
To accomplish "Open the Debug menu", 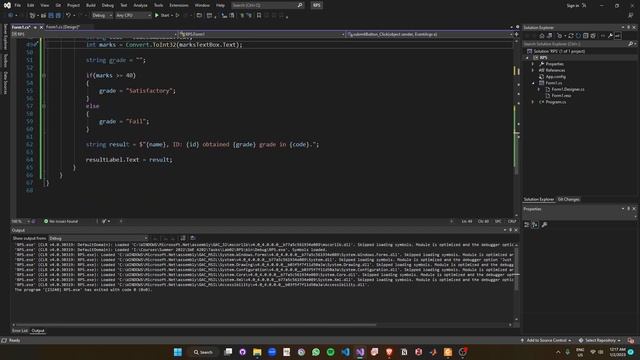I will point(108,5).
